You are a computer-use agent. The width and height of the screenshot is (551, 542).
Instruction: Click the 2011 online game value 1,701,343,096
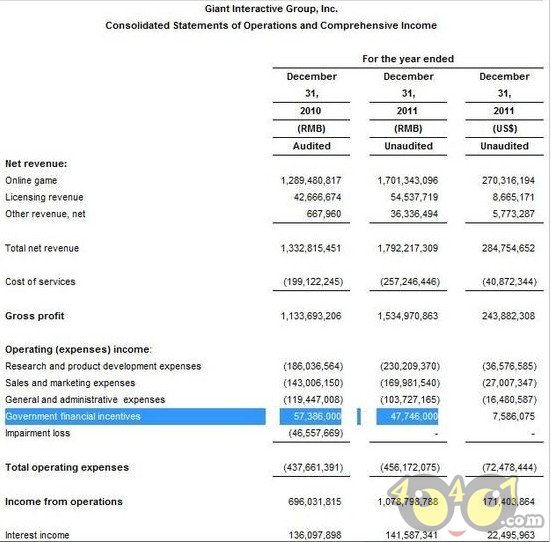click(408, 180)
